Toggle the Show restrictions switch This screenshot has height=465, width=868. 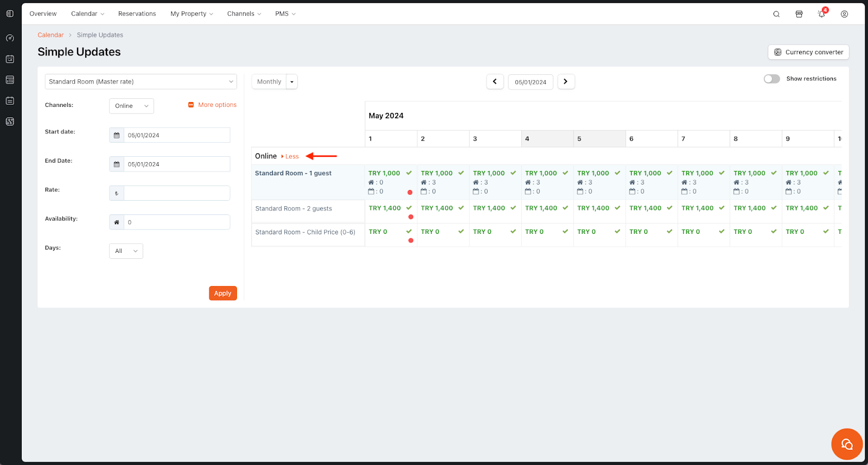pyautogui.click(x=771, y=79)
